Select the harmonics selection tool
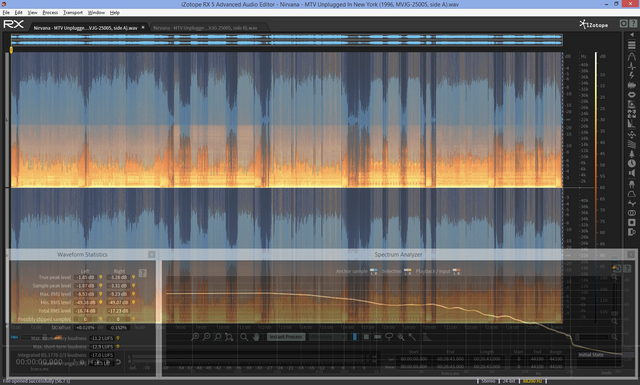The image size is (640, 385). [x=427, y=337]
